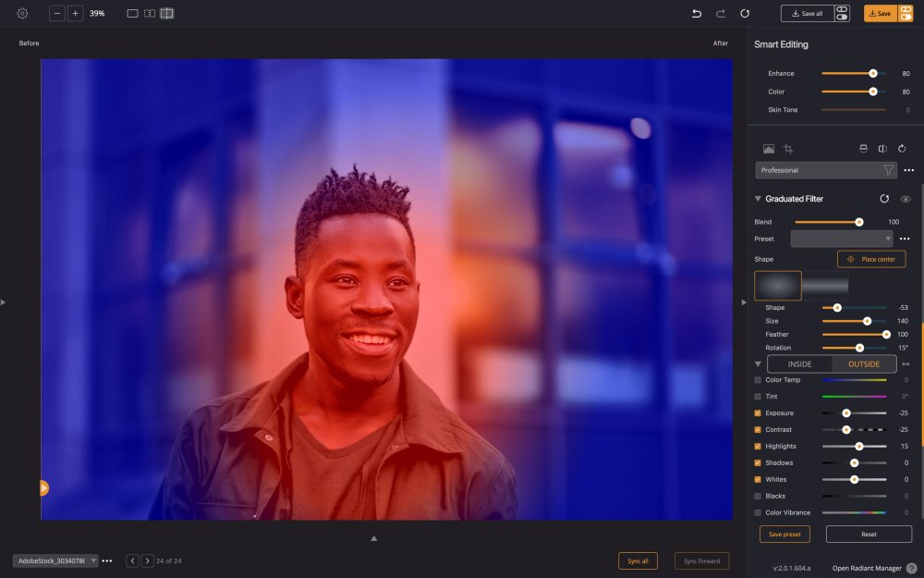Toggle visibility of the Graduated Filter
This screenshot has width=924, height=578.
coord(906,198)
